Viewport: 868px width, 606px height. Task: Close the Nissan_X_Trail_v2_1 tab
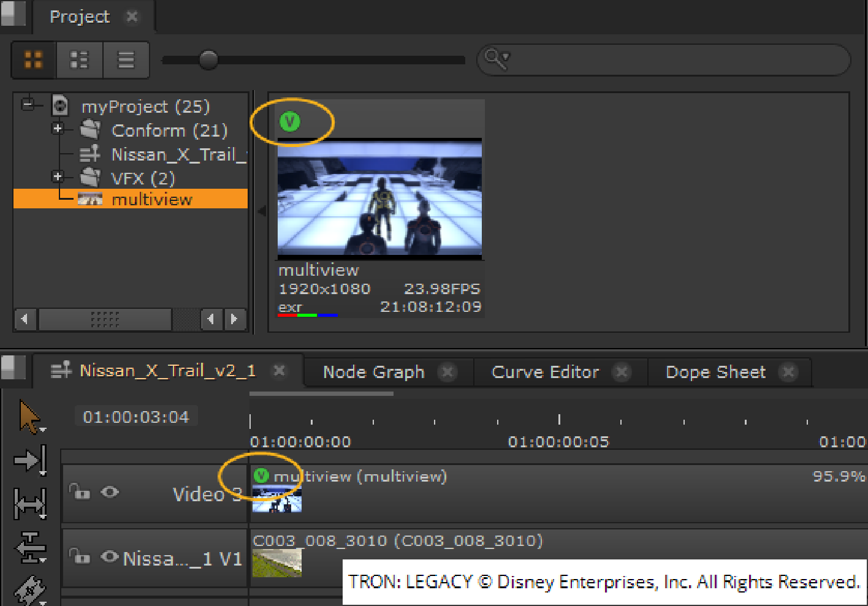click(x=279, y=371)
